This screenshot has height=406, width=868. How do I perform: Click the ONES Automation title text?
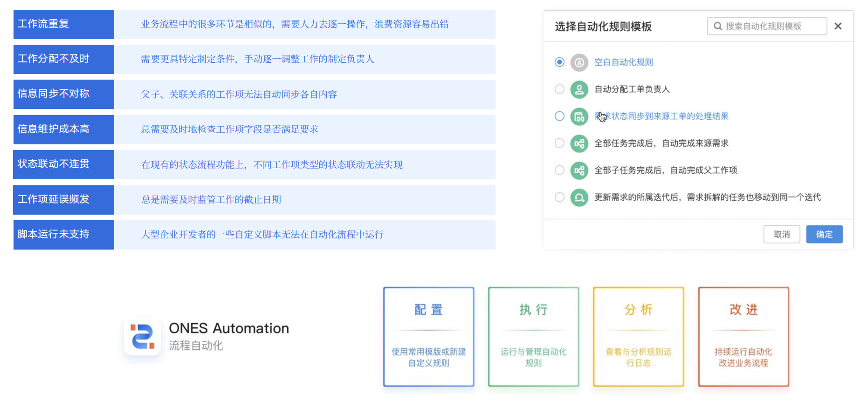coord(229,328)
